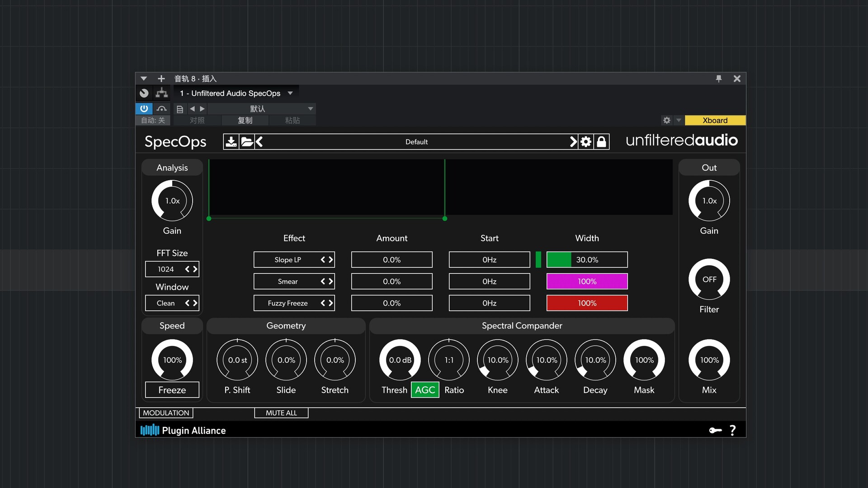Increase FFT Size with right arrow
Screen dimensions: 868x488
[x=195, y=269]
